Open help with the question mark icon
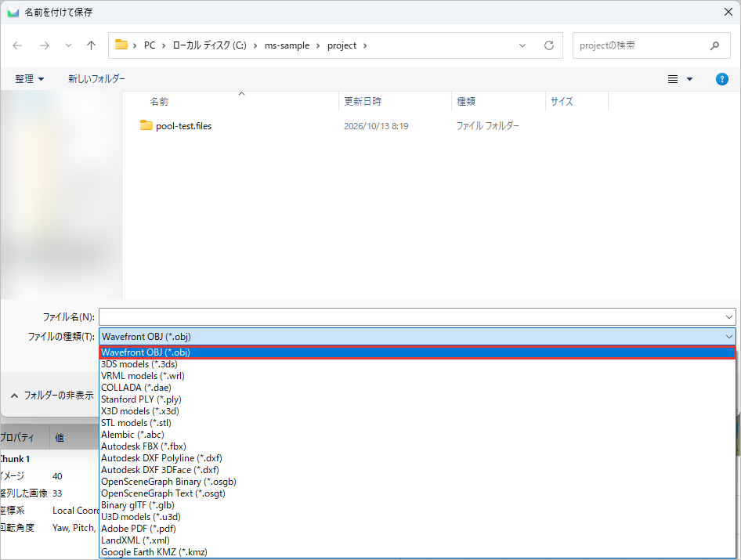The height and width of the screenshot is (560, 741). pos(721,79)
